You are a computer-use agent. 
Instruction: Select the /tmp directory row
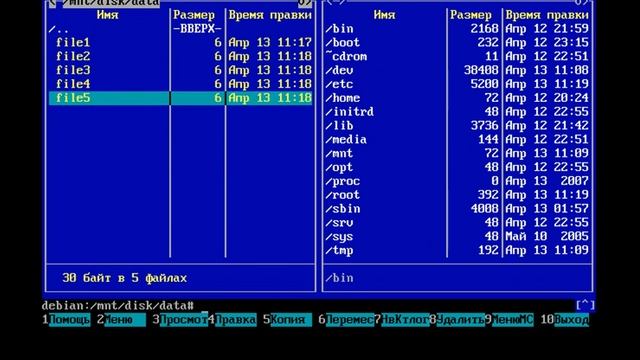[x=457, y=251]
